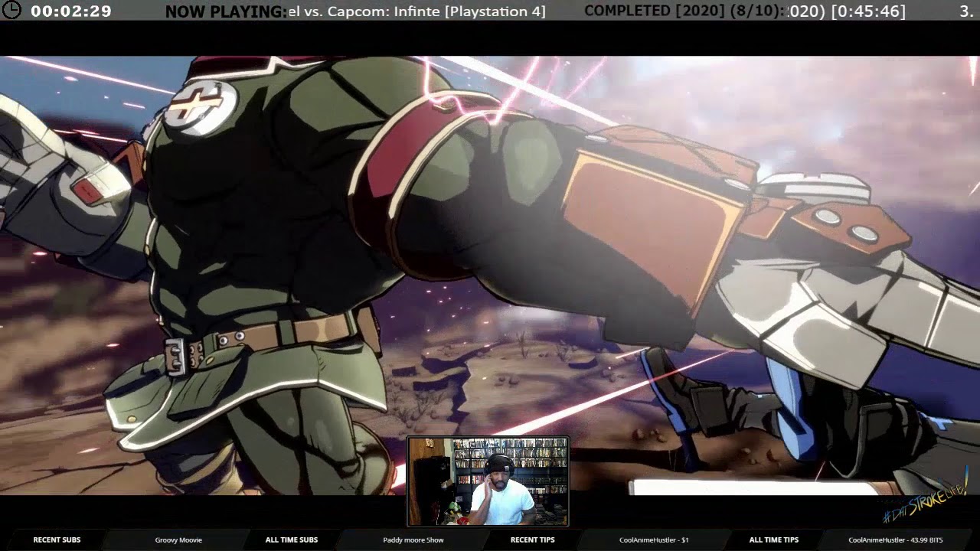Viewport: 980px width, 551px height.
Task: Click the Groovy Moovie subscriber name
Action: coord(178,540)
